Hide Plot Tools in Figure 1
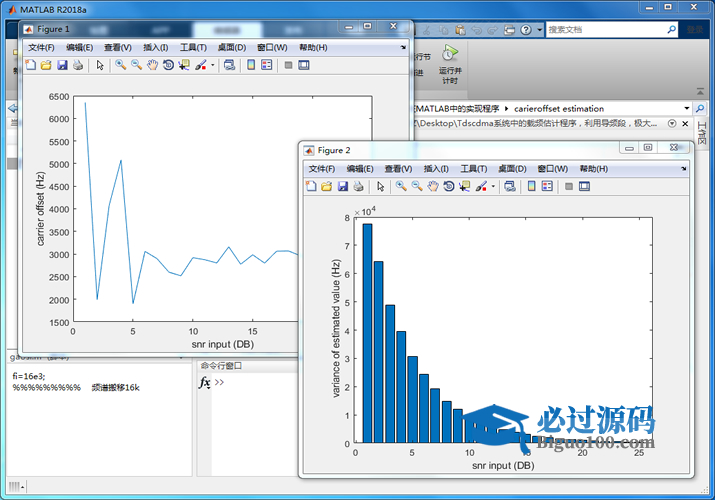Image resolution: width=715 pixels, height=500 pixels. click(x=288, y=65)
